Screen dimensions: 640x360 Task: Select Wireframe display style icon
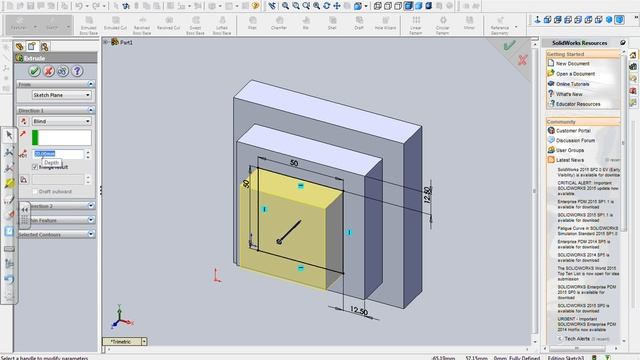(x=378, y=6)
